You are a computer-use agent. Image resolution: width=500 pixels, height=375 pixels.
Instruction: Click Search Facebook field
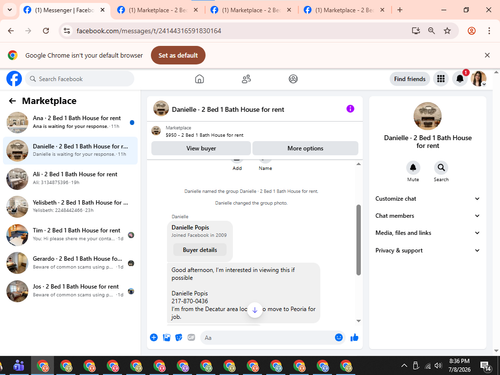point(80,79)
